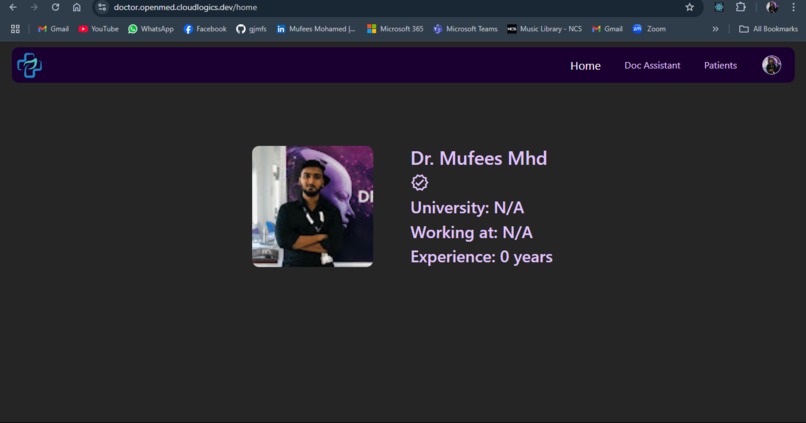
Task: Click the verified badge under the doctor's name
Action: pyautogui.click(x=419, y=182)
